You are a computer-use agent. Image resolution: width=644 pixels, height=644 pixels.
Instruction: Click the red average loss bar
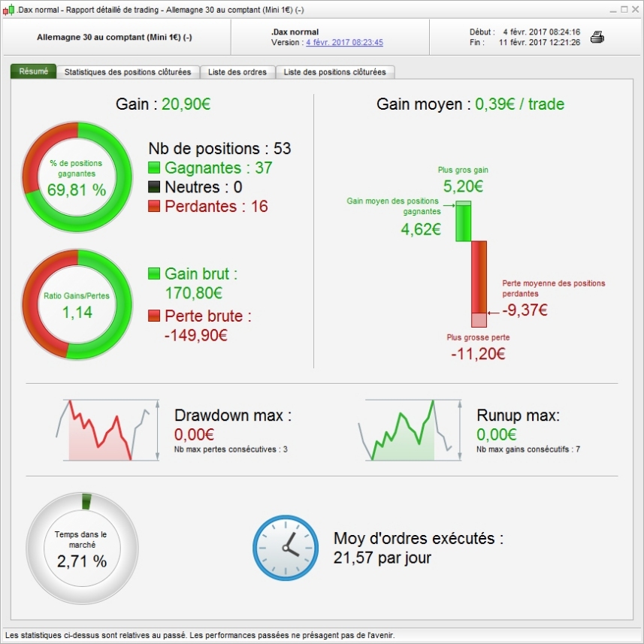coord(479,284)
